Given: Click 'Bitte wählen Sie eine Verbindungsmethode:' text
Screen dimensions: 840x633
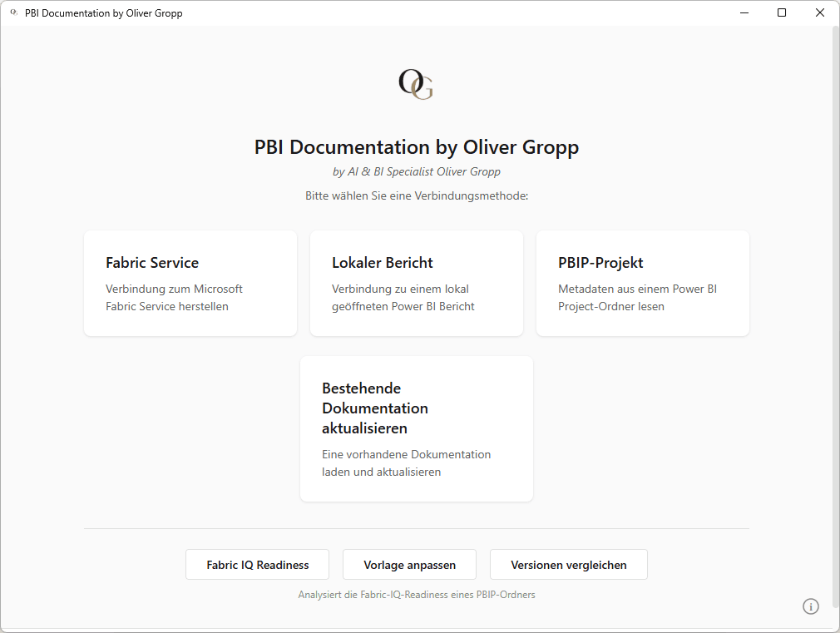Looking at the screenshot, I should click(417, 195).
